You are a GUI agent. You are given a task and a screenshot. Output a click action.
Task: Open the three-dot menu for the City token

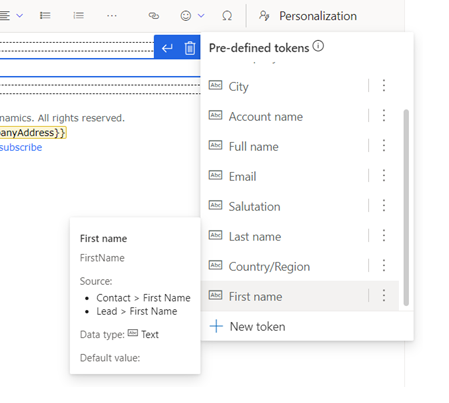tap(384, 86)
